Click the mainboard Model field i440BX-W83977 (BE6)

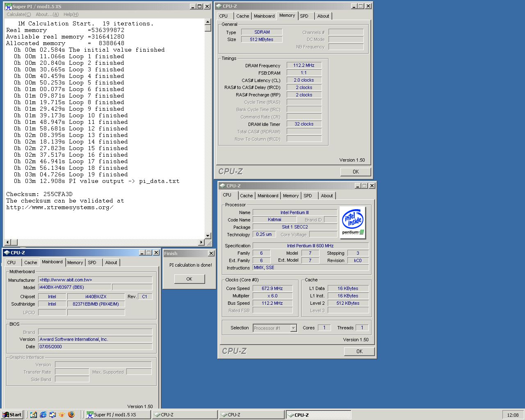(x=74, y=287)
